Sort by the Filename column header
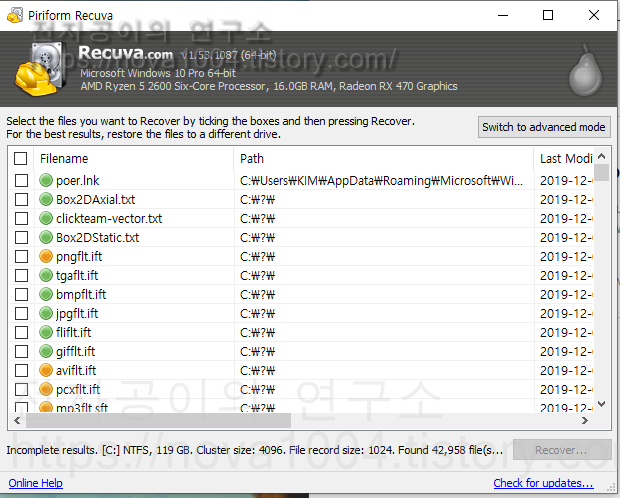Screen dimensions: 620x498 (134, 159)
